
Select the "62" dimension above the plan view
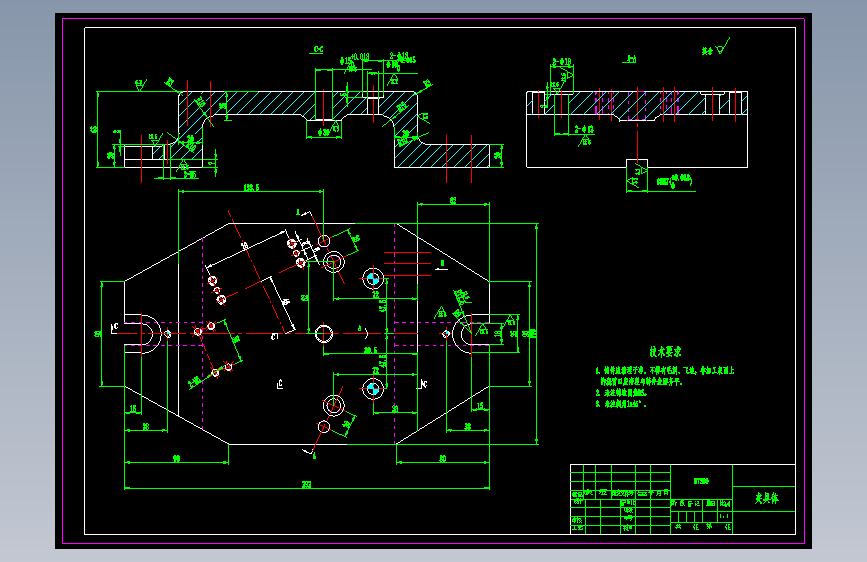(x=453, y=200)
